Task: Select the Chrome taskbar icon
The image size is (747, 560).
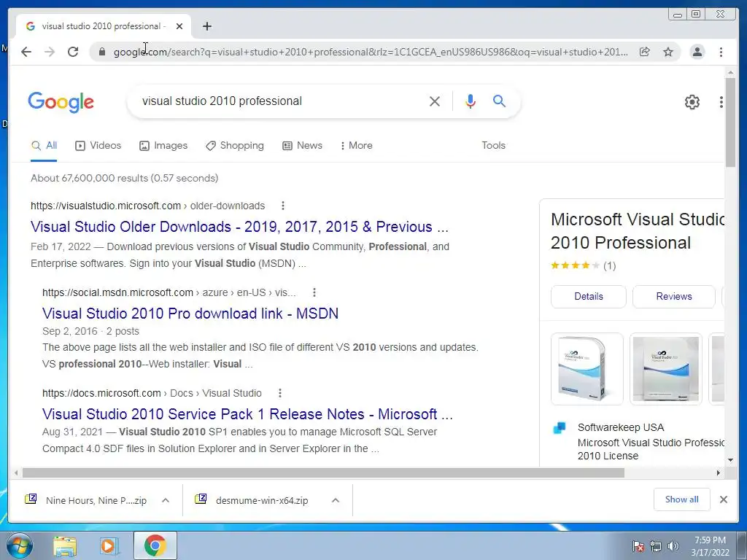Action: [155, 545]
